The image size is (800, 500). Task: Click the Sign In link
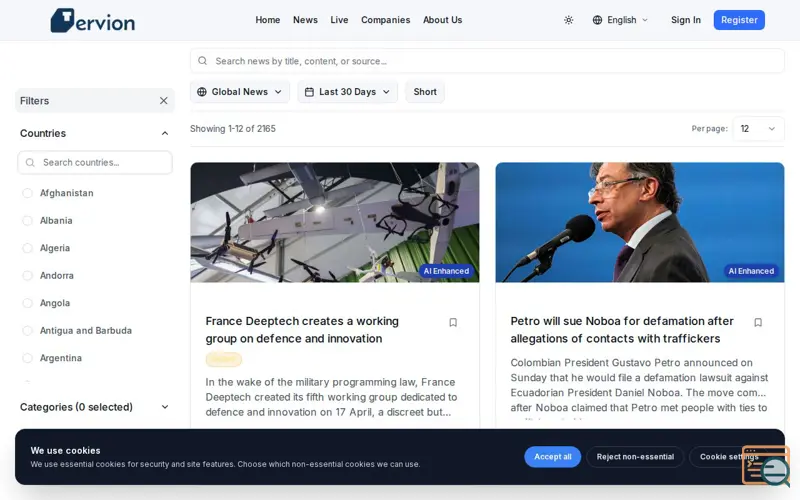(x=686, y=20)
